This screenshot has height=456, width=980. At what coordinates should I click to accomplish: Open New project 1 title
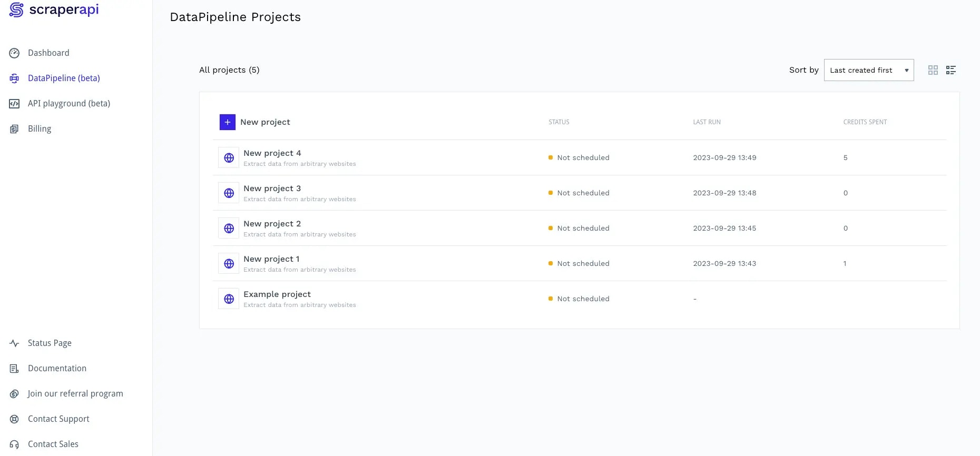pyautogui.click(x=271, y=259)
